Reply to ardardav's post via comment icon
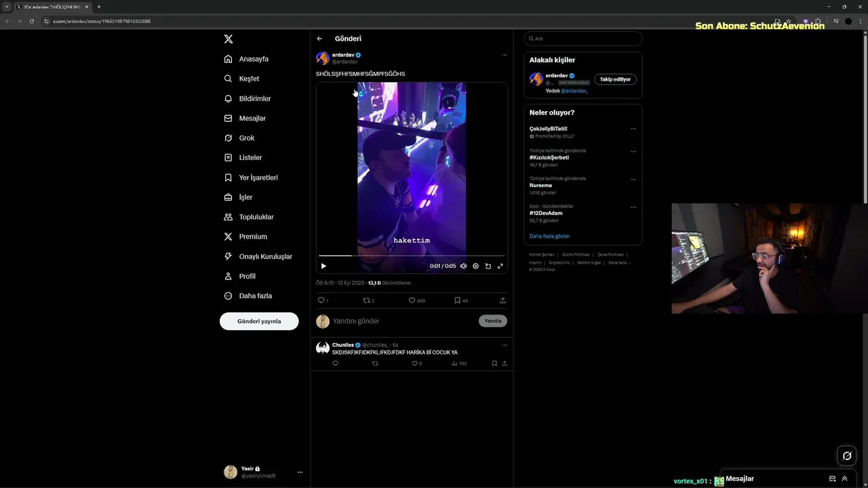 point(321,300)
